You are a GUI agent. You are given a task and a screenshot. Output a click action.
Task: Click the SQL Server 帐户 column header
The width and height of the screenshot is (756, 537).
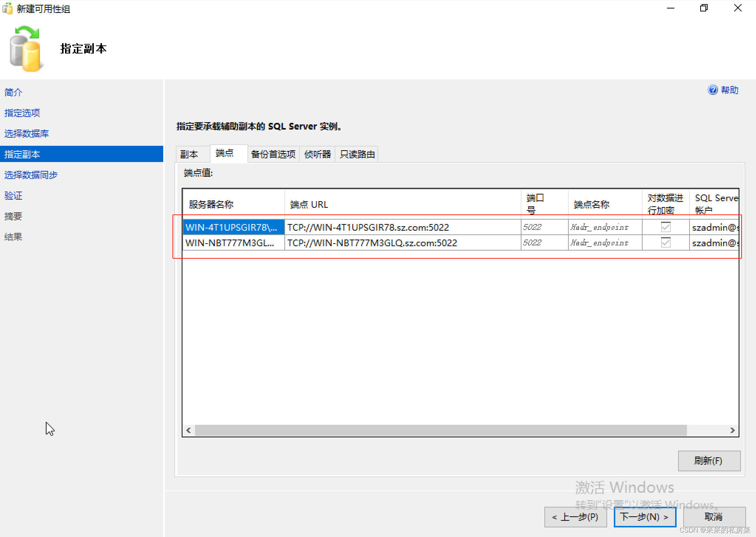(x=714, y=204)
